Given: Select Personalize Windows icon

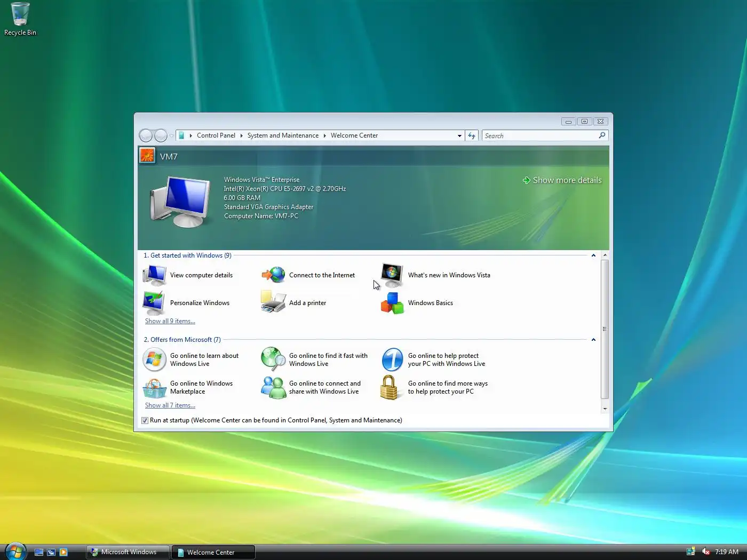Looking at the screenshot, I should click(x=154, y=303).
